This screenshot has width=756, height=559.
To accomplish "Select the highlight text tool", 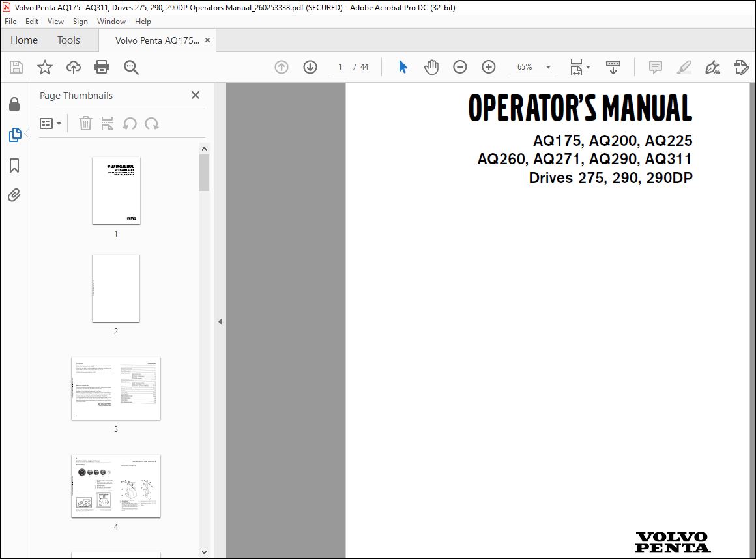I will pyautogui.click(x=684, y=67).
